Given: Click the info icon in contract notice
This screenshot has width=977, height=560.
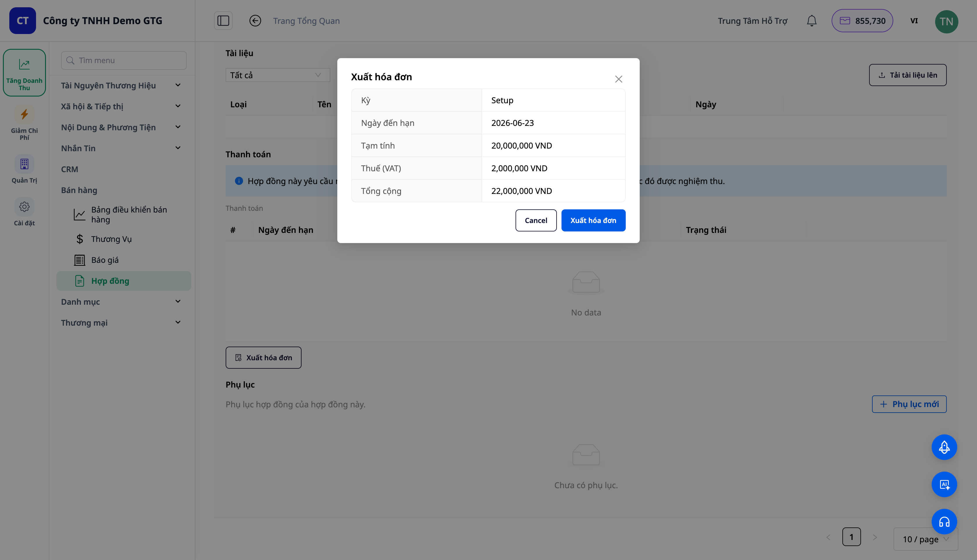Looking at the screenshot, I should (x=239, y=181).
